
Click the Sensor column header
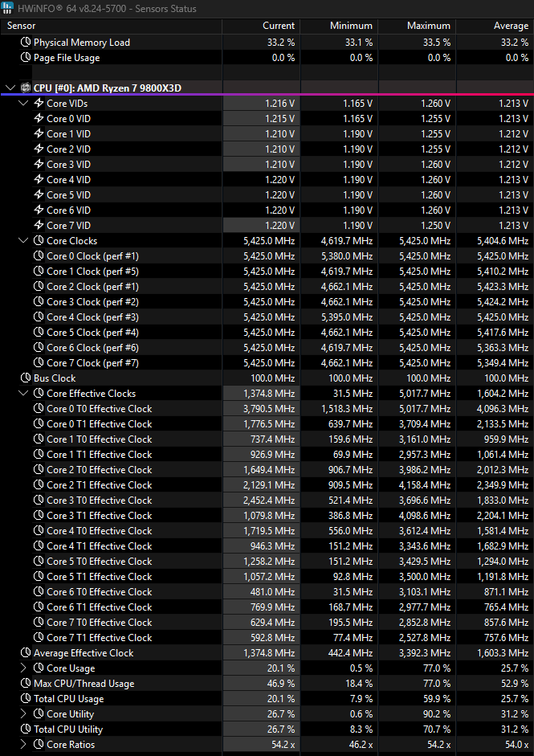click(112, 26)
